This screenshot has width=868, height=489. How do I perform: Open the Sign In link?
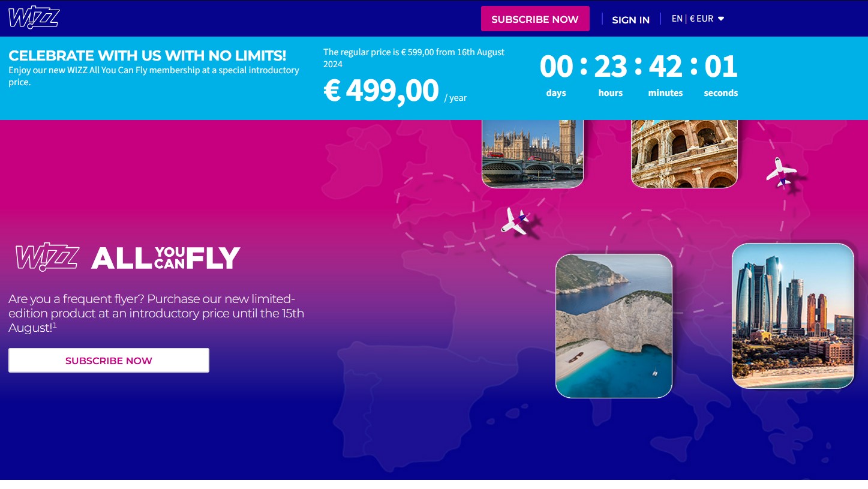coord(630,20)
